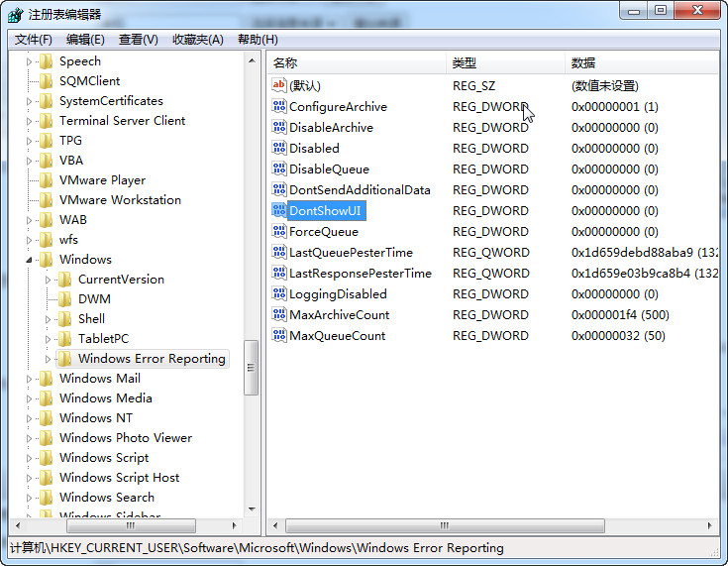This screenshot has height=566, width=728.
Task: Sort values by the 类型 column header
Action: click(505, 62)
